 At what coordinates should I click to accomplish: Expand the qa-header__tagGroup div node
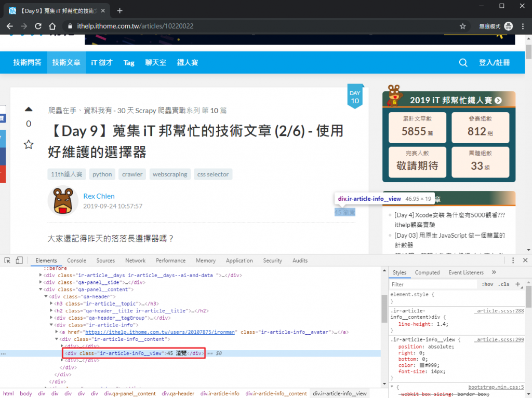(x=51, y=318)
